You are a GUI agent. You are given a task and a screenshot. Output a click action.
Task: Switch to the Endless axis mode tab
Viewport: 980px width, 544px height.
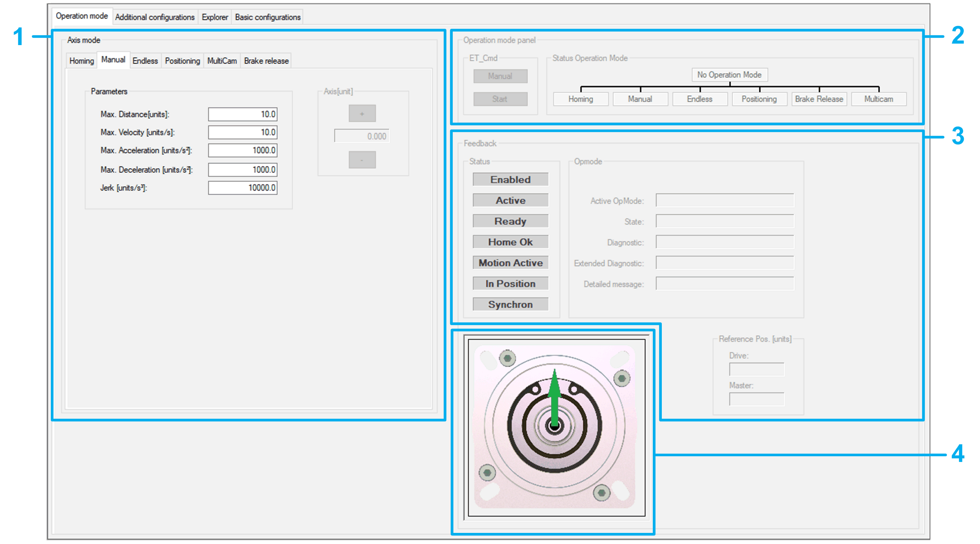tap(145, 61)
